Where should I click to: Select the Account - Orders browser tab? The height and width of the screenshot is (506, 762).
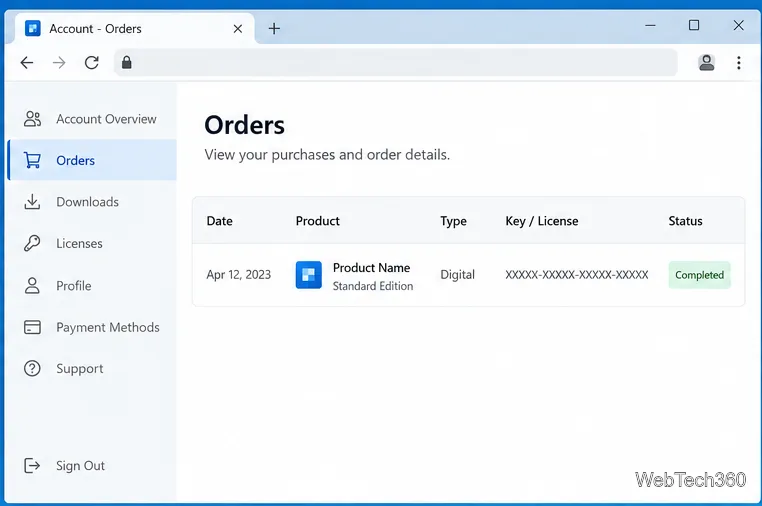click(135, 29)
